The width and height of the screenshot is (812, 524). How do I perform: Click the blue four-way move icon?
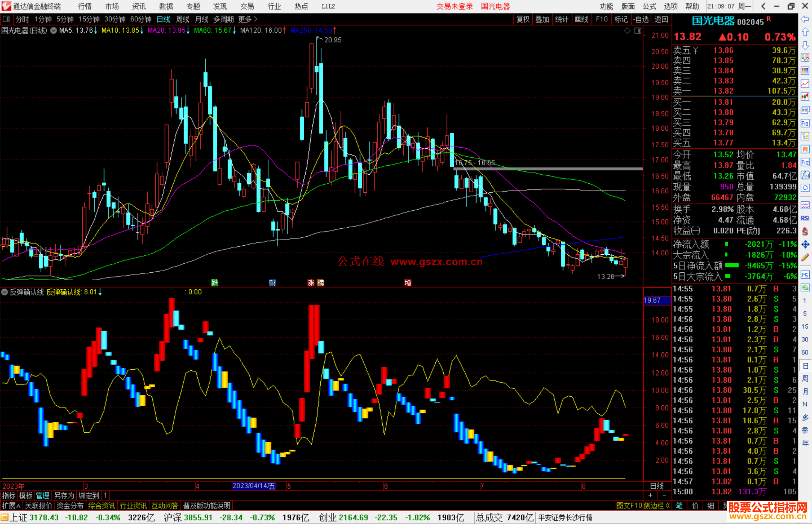click(x=805, y=245)
